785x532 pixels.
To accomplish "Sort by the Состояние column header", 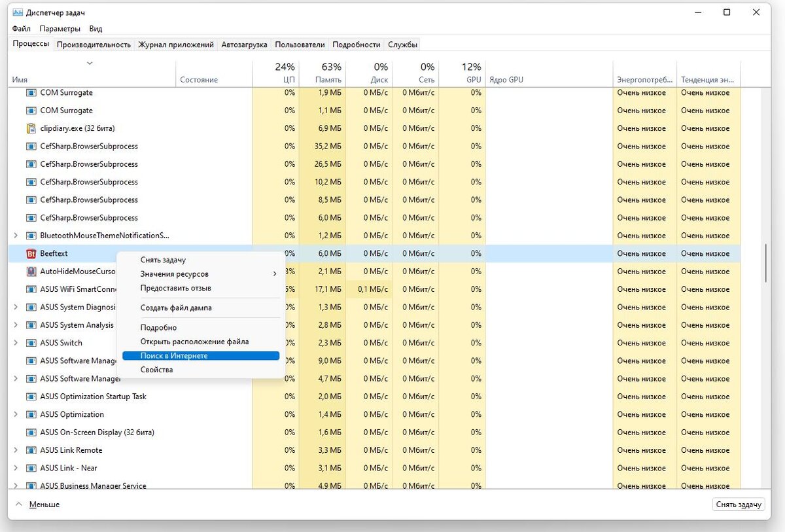I will click(x=214, y=73).
